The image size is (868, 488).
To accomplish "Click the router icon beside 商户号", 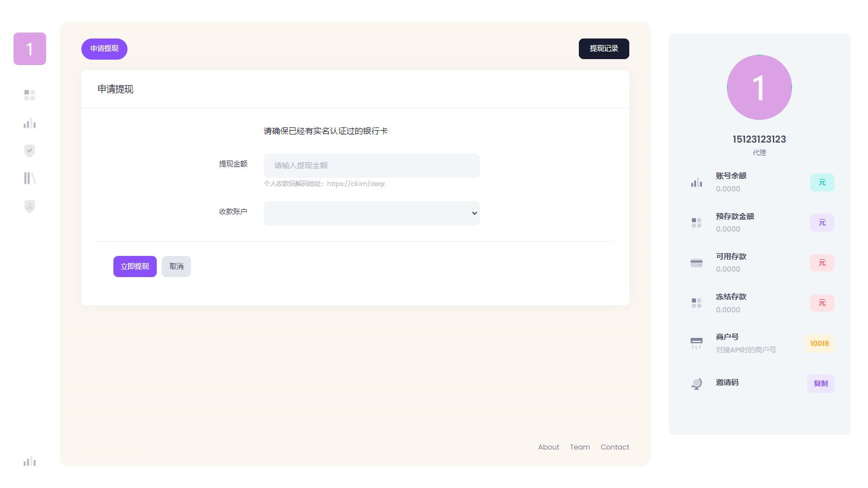I will (x=697, y=343).
